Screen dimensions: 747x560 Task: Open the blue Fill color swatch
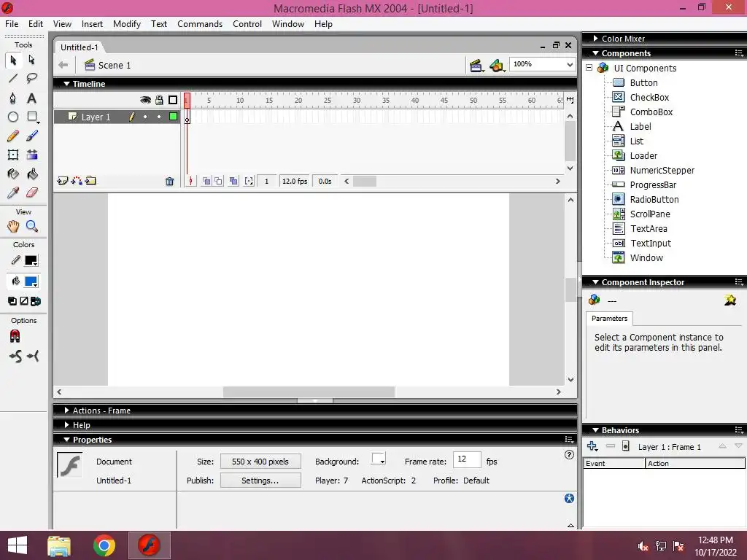point(31,281)
